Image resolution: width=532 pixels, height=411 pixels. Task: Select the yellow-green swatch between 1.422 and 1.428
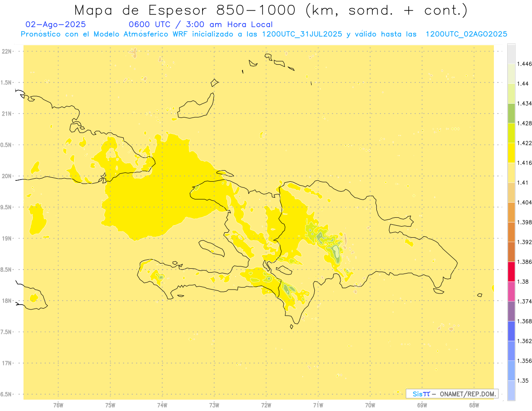tap(511, 133)
